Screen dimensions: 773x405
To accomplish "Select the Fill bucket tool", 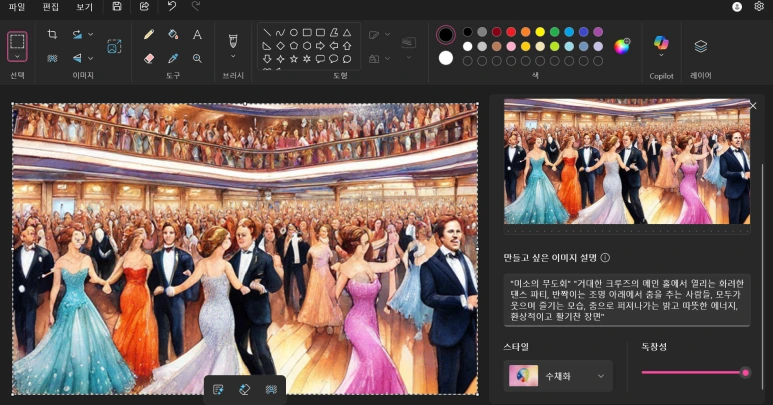I will click(173, 34).
